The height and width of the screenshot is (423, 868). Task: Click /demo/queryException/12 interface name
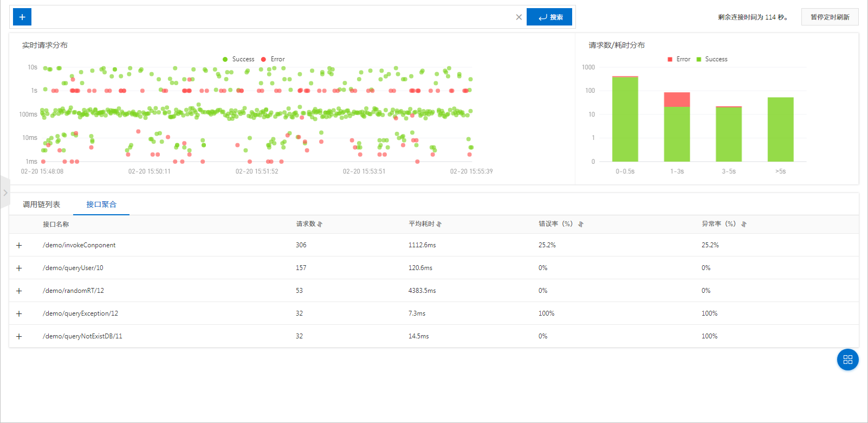(x=80, y=313)
